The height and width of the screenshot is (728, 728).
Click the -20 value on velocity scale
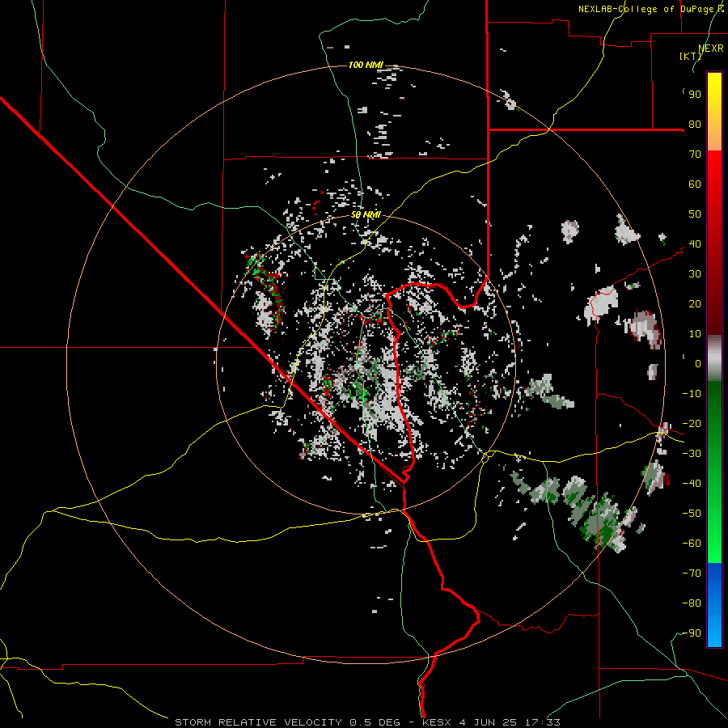tap(692, 423)
